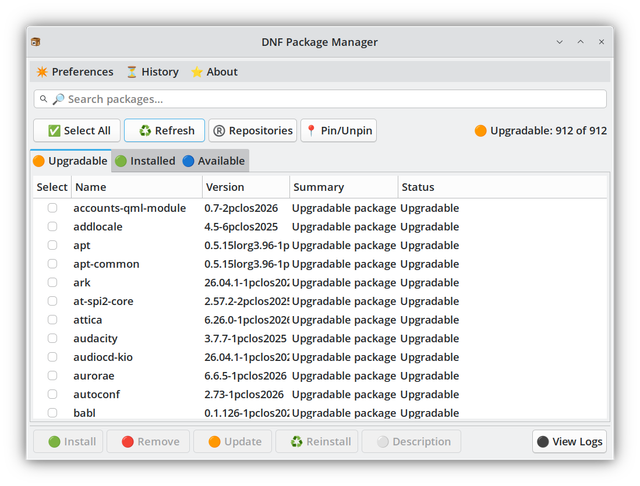This screenshot has height=486, width=640.
Task: Click the red circle Remove icon
Action: (128, 442)
